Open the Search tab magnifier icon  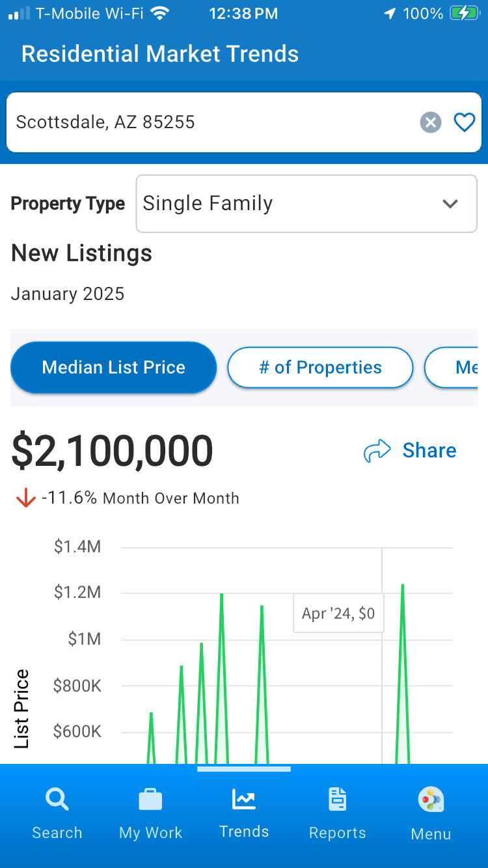[x=57, y=798]
